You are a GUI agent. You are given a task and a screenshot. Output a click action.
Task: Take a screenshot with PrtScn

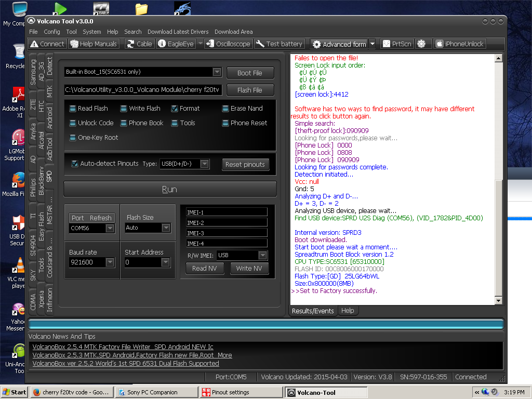coord(397,44)
